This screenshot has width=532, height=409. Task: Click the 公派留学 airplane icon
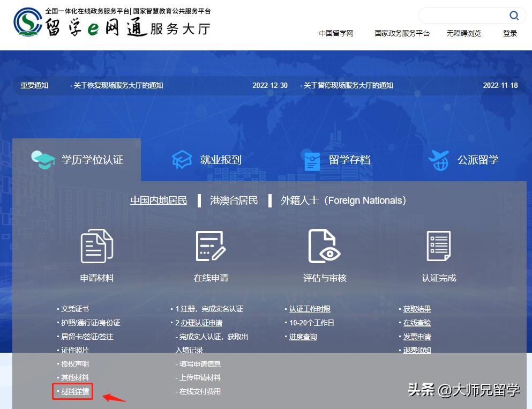(439, 159)
